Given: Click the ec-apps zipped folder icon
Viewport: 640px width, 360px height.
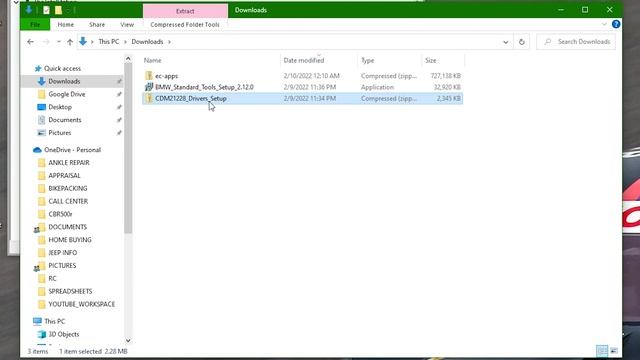Looking at the screenshot, I should (149, 76).
